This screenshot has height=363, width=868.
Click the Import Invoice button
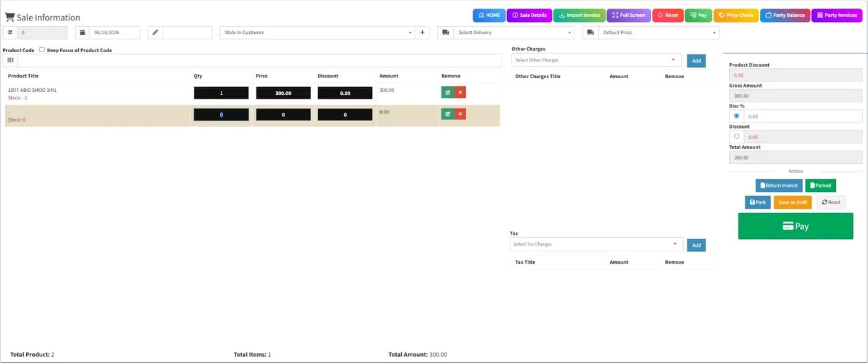pyautogui.click(x=579, y=15)
